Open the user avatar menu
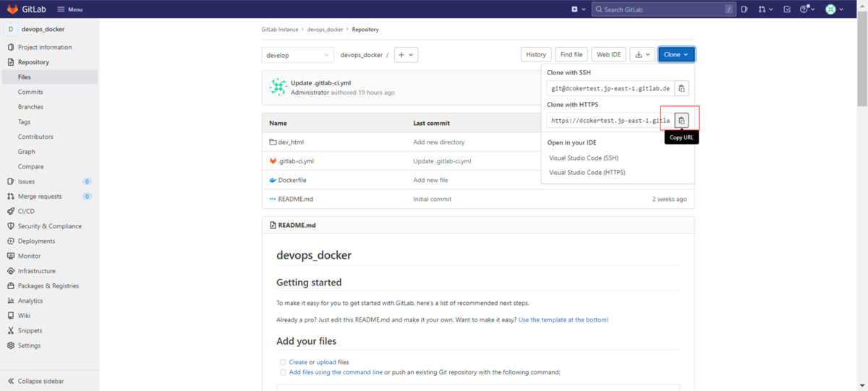 coord(834,9)
